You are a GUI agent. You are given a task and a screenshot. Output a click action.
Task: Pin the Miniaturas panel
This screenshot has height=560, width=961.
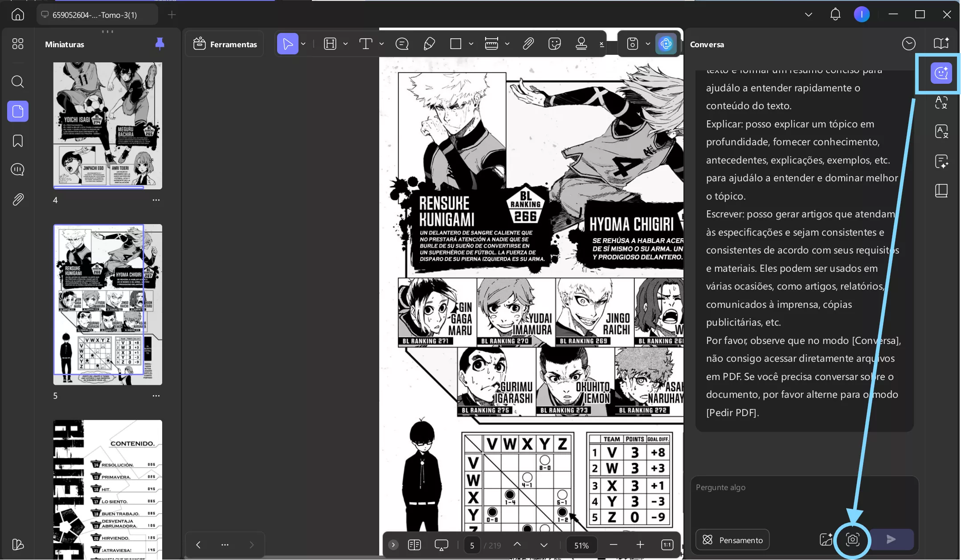coord(159,44)
